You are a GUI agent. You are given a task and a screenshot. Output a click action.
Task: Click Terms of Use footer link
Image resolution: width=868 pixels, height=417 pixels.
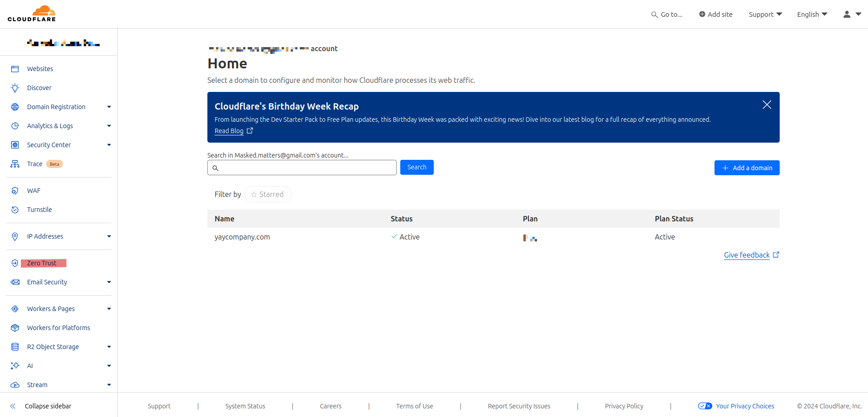pyautogui.click(x=415, y=406)
